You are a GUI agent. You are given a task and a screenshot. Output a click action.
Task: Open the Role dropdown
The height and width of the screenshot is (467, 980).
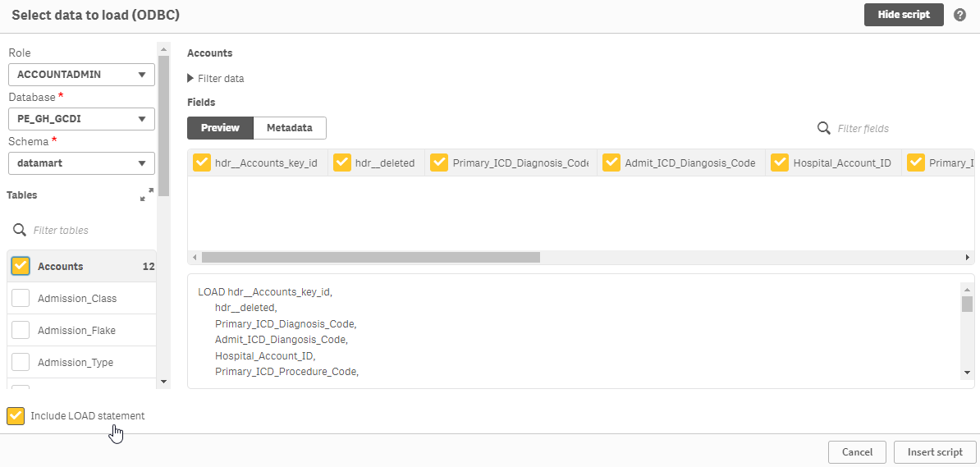point(81,75)
